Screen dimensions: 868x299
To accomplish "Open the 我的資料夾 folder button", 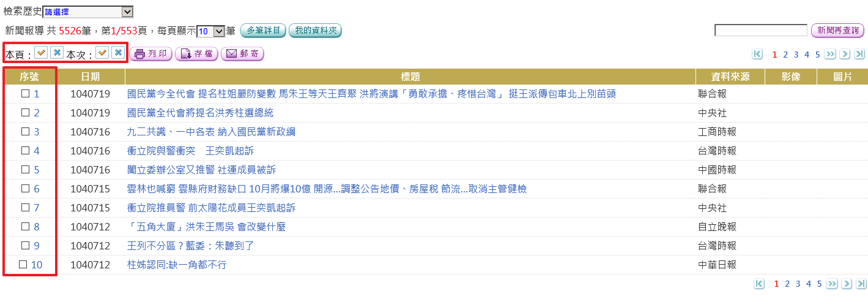I will click(315, 31).
